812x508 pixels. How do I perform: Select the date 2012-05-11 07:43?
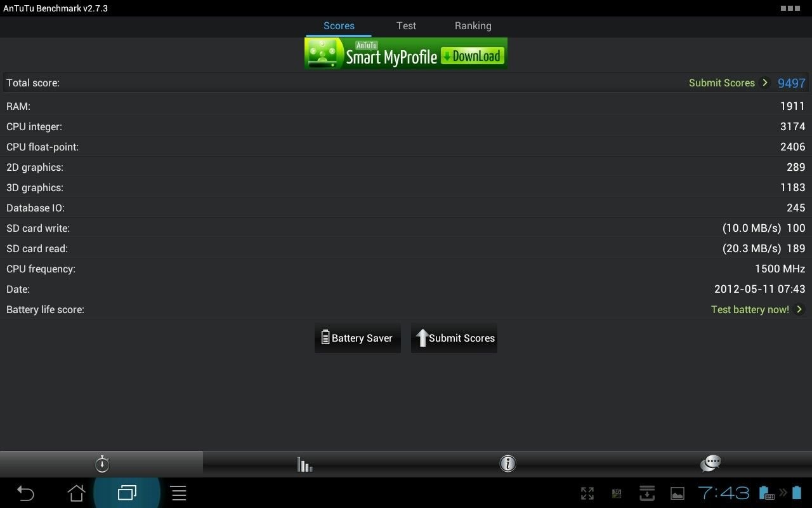759,289
